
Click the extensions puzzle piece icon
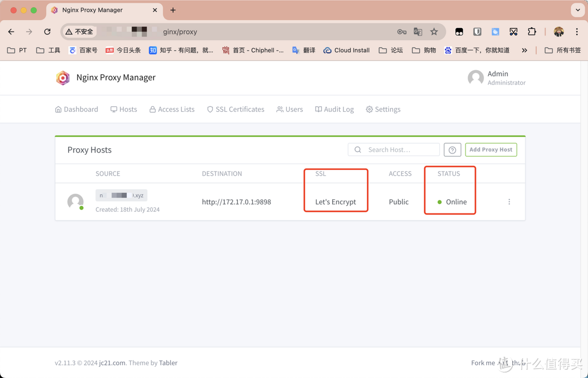pos(532,32)
